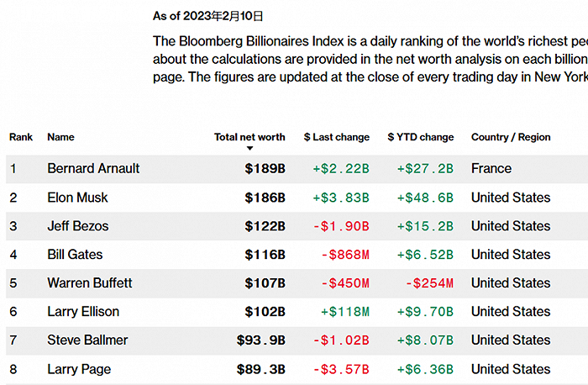Viewport: 588px width, 385px height.
Task: Click the Country / Region column header
Action: tap(511, 137)
